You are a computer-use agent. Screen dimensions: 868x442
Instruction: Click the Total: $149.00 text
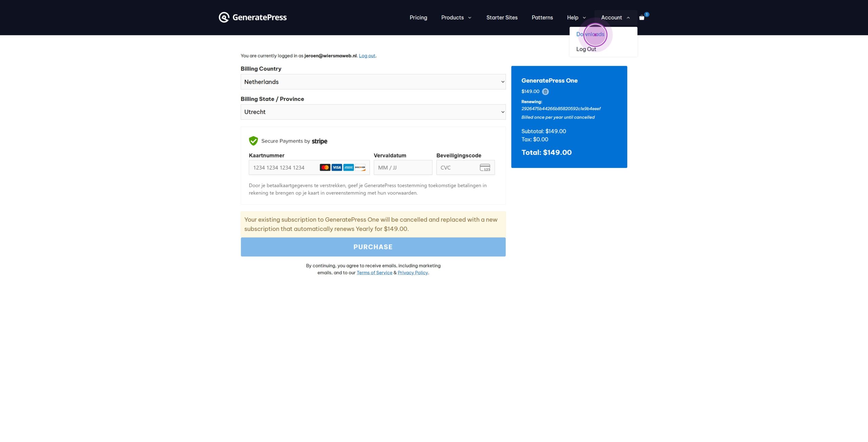546,152
